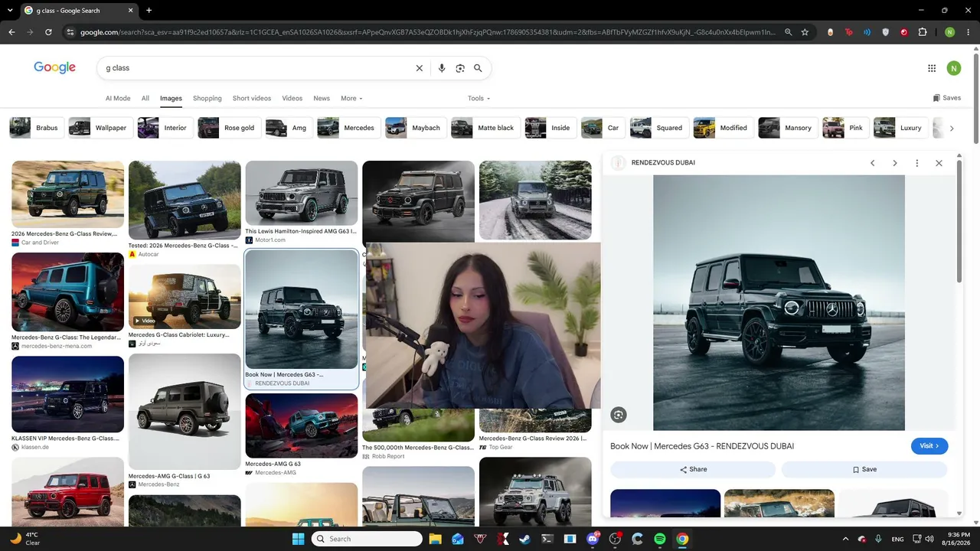Switch to the All results tab

click(145, 98)
